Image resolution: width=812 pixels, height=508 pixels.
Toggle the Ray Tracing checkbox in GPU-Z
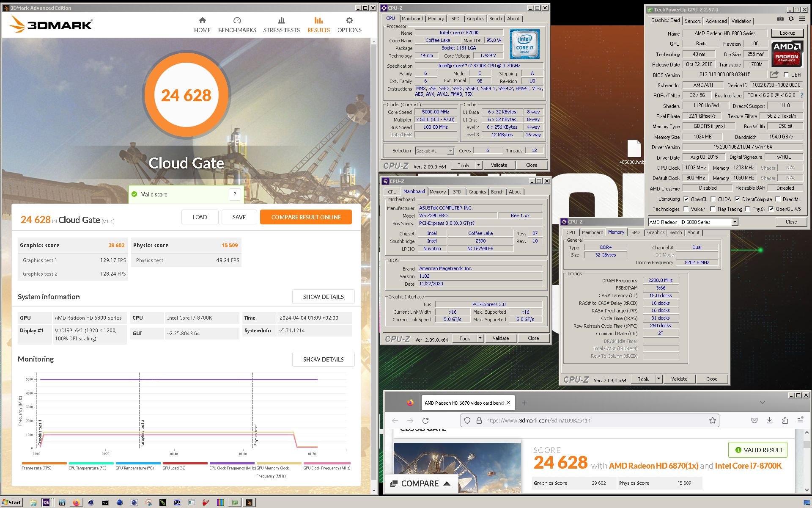click(x=713, y=209)
